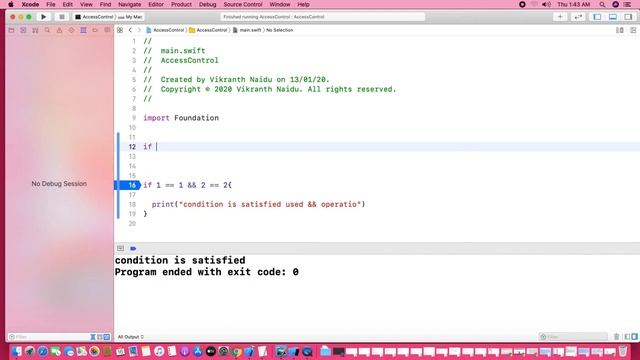Toggle the navigator panel visibility
Viewport: 640px width, 360px height.
click(x=597, y=17)
